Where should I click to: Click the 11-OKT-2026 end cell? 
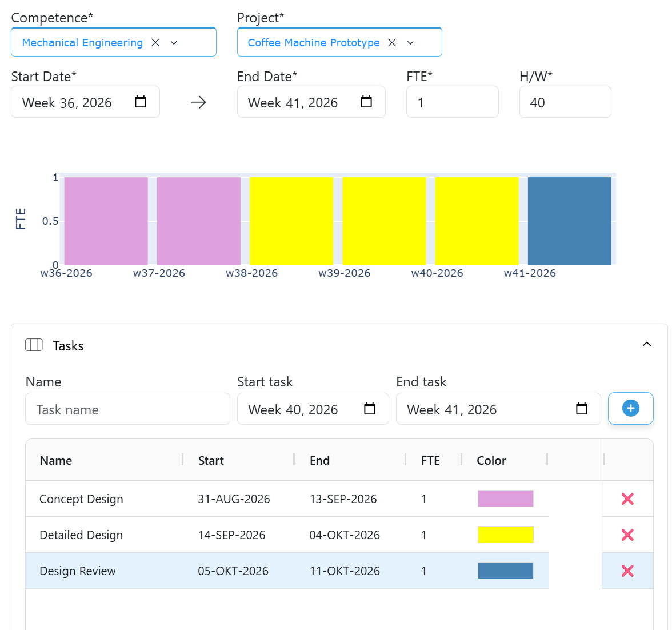tap(345, 571)
